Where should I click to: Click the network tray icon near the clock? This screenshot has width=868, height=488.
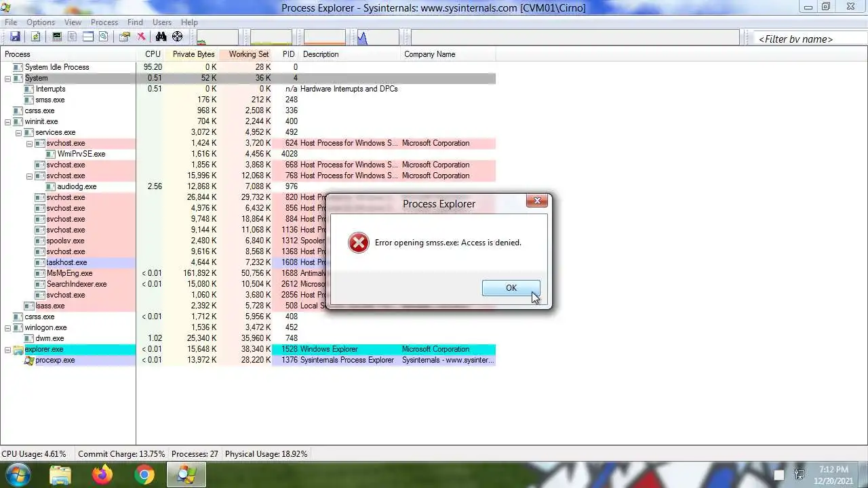[x=800, y=474]
